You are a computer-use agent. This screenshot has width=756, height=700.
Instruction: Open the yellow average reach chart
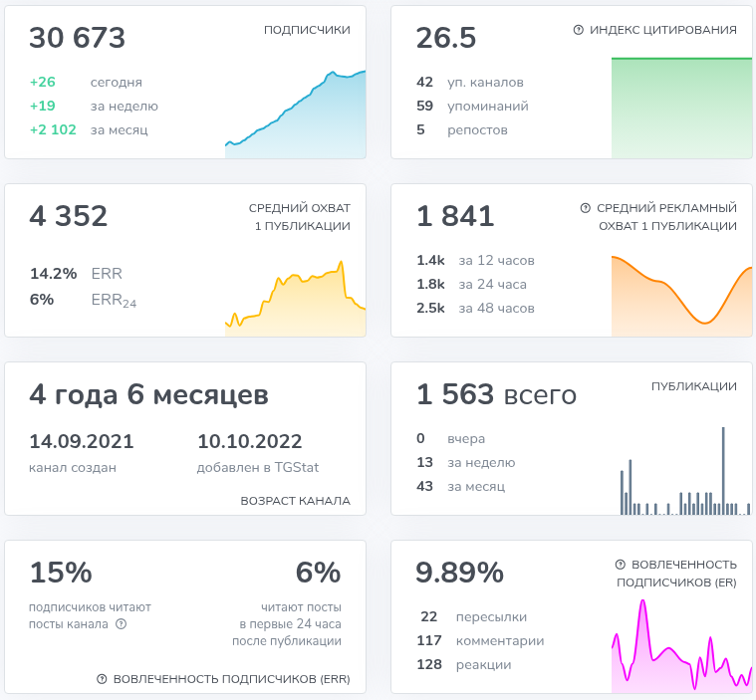click(296, 301)
